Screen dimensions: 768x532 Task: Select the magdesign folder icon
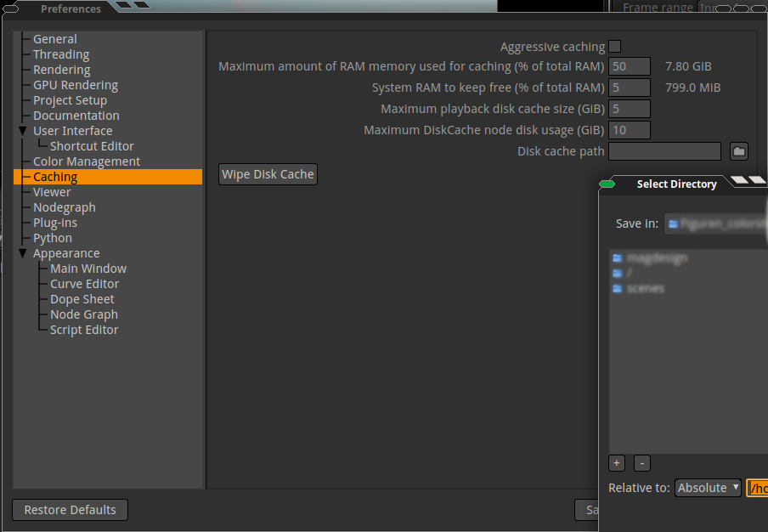pos(616,258)
